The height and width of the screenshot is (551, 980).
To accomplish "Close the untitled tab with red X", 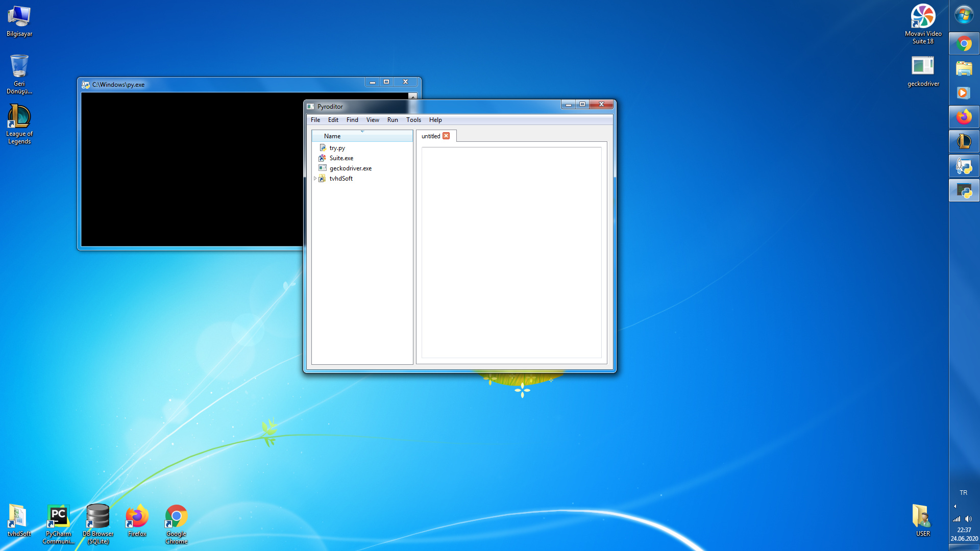I will click(446, 136).
